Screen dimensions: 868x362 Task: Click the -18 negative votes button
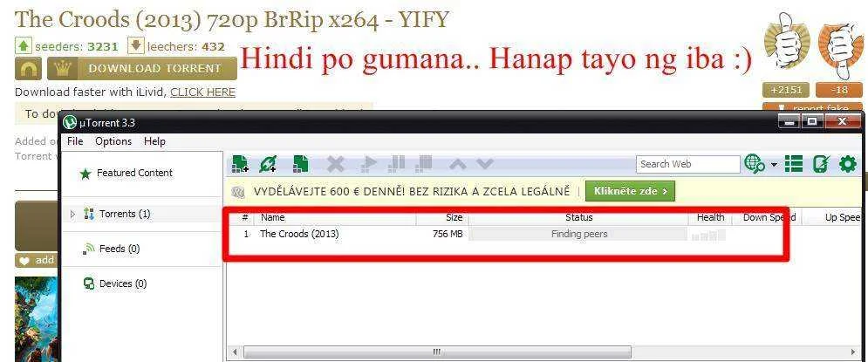[839, 90]
